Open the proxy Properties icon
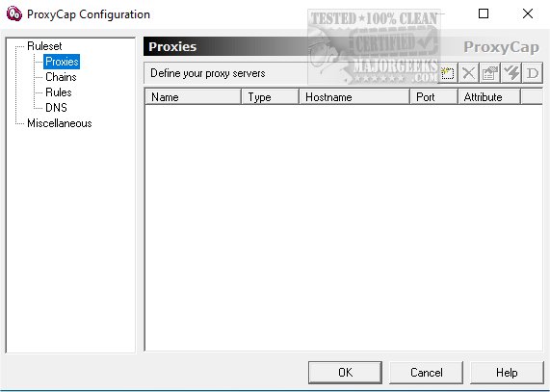This screenshot has width=550, height=392. point(490,73)
